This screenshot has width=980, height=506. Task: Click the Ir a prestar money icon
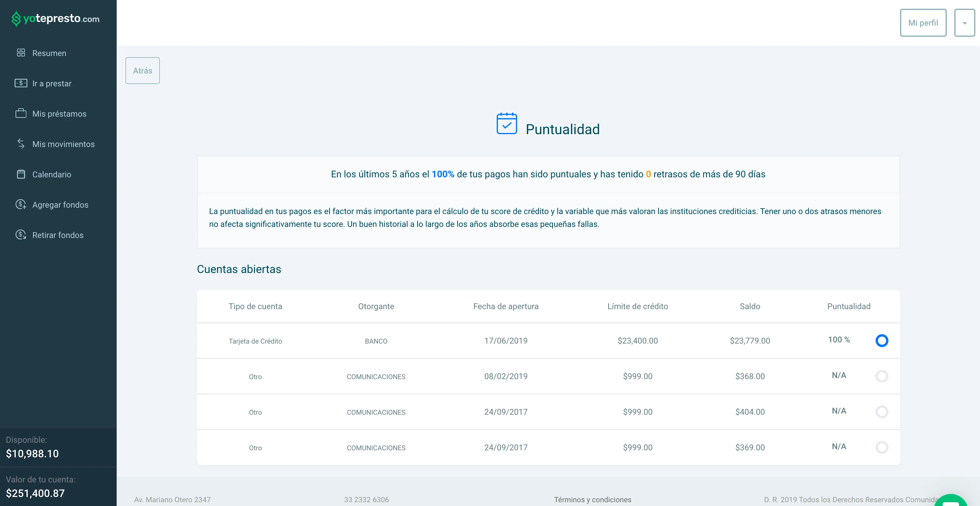21,83
